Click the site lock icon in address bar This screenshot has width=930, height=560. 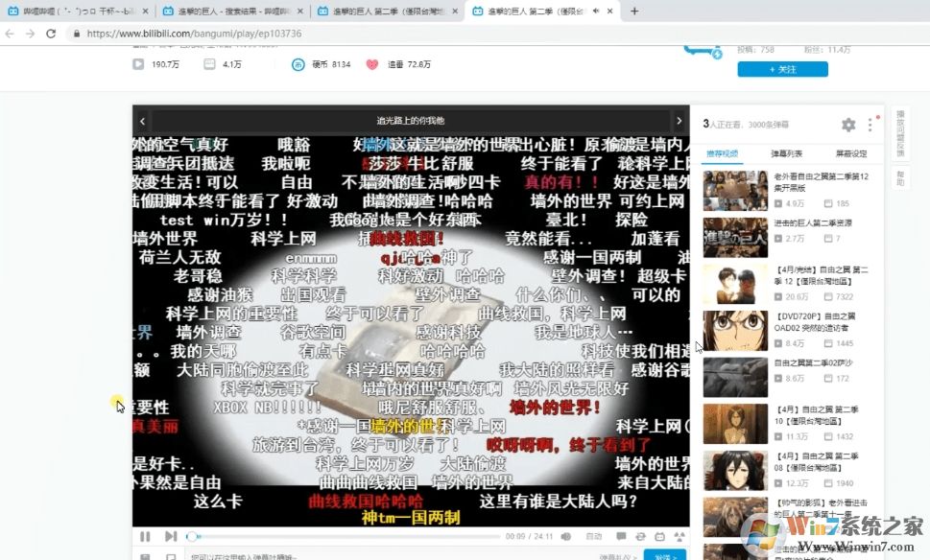coord(77,34)
